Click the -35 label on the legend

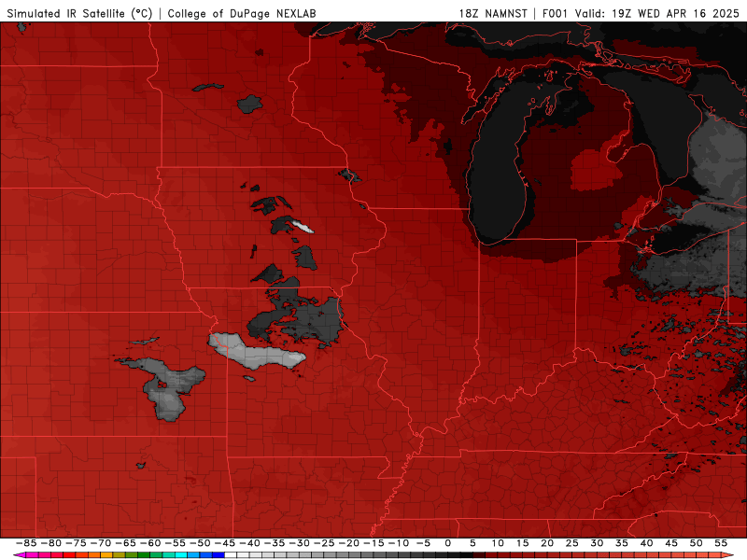tap(274, 543)
